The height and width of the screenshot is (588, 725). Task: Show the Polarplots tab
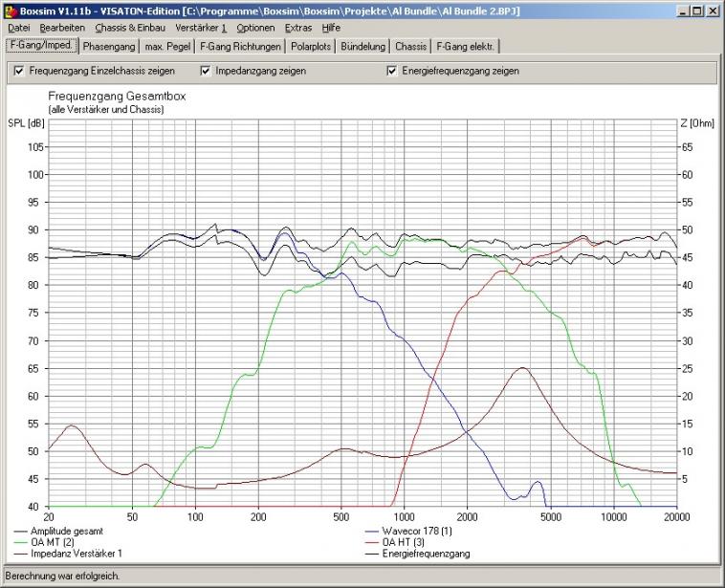[311, 46]
